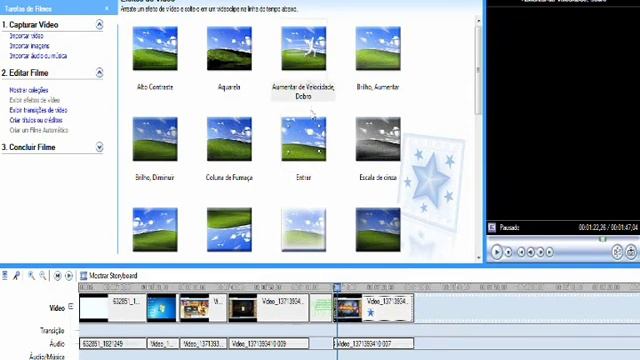Click Exibir efeitos de vídeo link

coord(35,100)
